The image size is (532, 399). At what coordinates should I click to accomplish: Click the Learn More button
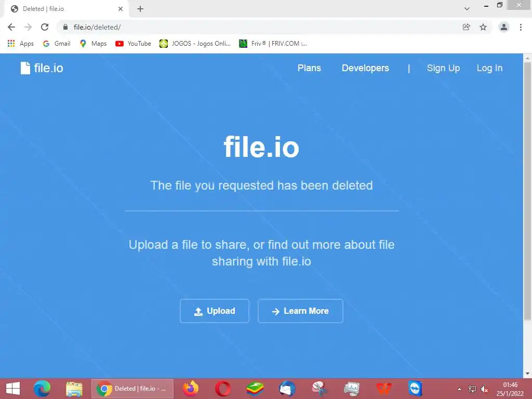[x=300, y=311]
